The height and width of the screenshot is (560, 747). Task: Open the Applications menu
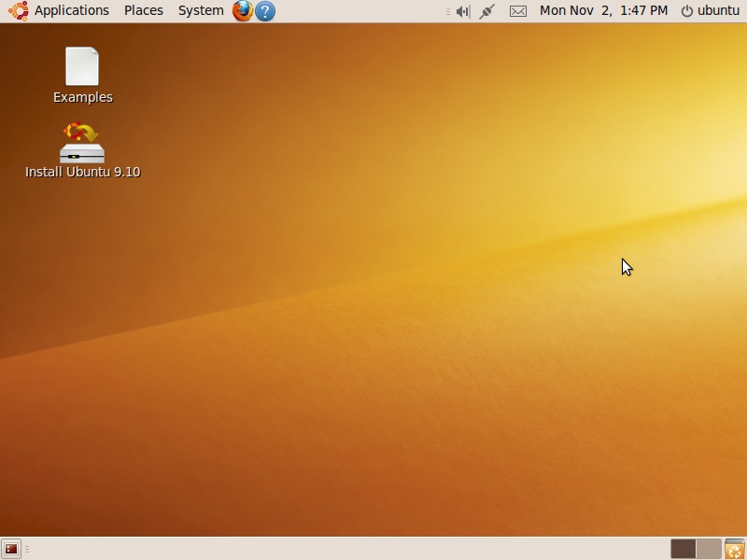(x=72, y=10)
